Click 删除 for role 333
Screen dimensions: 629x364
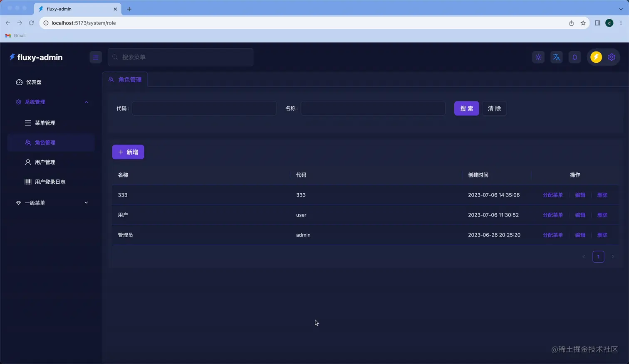(x=602, y=195)
